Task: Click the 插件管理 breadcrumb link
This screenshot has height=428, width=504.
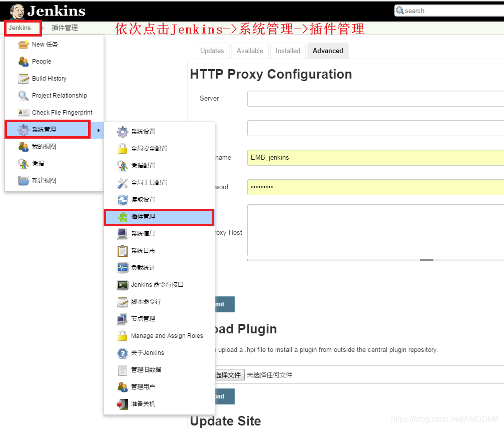Action: tap(65, 28)
